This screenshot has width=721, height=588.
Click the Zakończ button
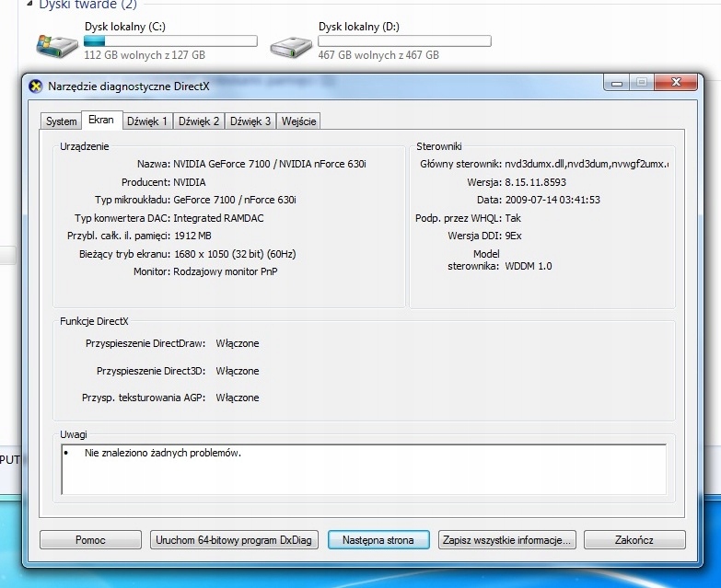[634, 540]
